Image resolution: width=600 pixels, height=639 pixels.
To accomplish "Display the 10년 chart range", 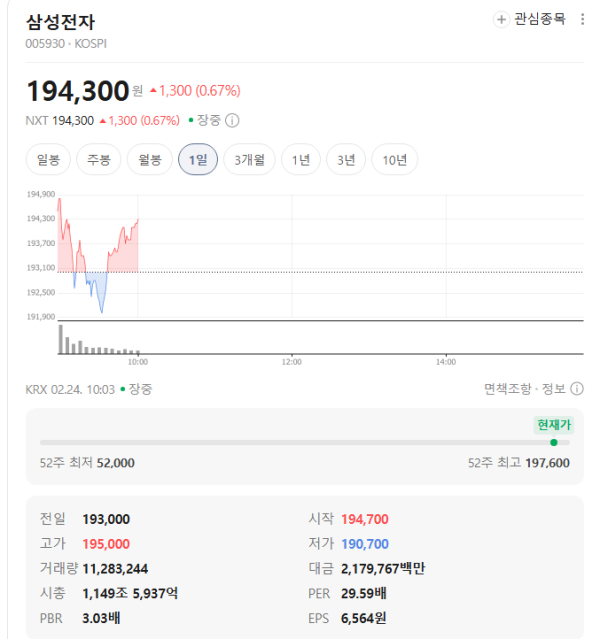I will pyautogui.click(x=394, y=159).
